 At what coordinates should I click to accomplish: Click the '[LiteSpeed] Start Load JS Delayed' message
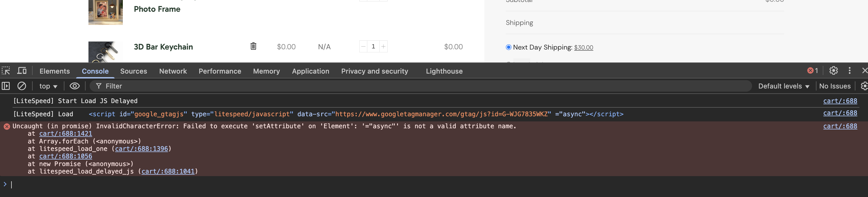[x=75, y=101]
